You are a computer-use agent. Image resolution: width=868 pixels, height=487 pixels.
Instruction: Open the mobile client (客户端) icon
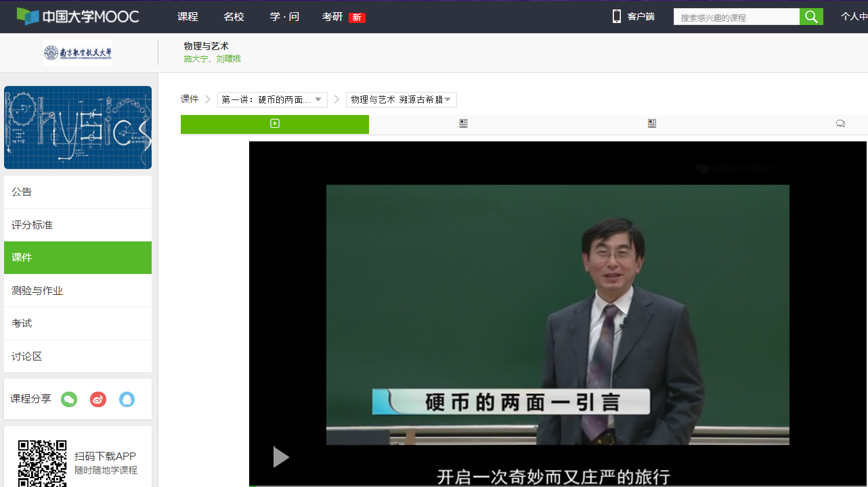tap(617, 17)
